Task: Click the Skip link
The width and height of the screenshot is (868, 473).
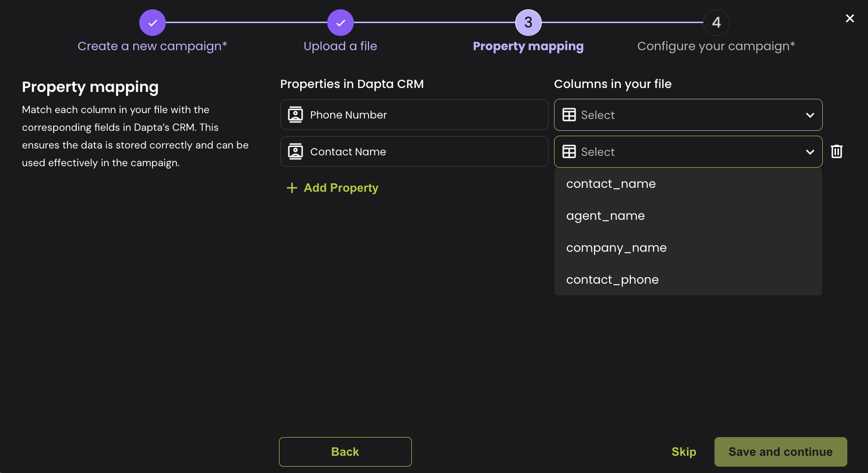Action: point(683,452)
